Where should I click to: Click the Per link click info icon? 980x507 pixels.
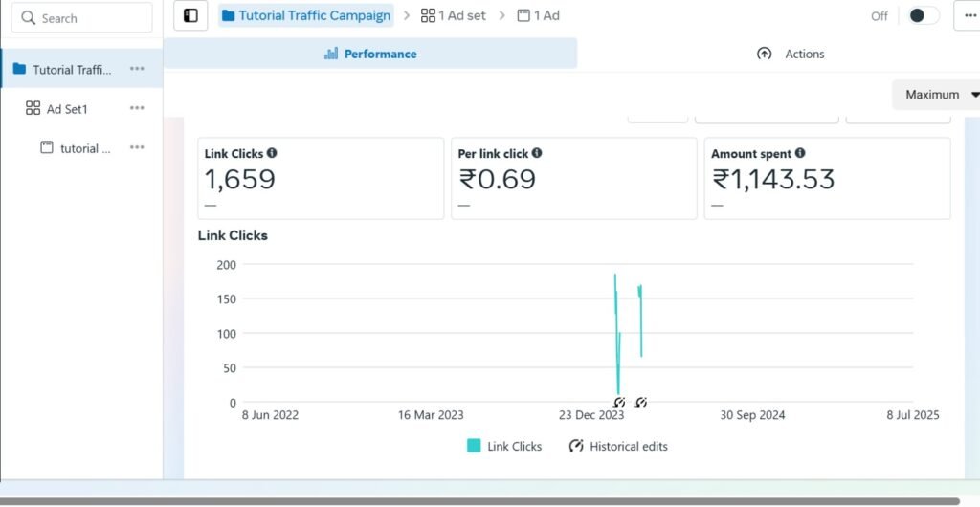click(x=537, y=153)
